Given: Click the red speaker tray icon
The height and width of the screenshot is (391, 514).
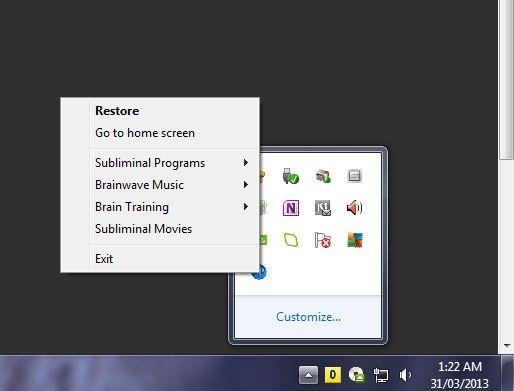Looking at the screenshot, I should (x=354, y=208).
